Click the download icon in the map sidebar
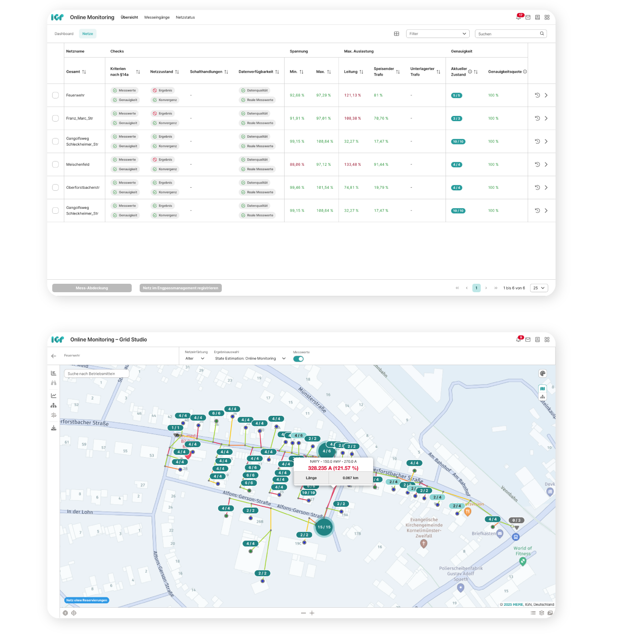This screenshot has height=644, width=644. [54, 428]
